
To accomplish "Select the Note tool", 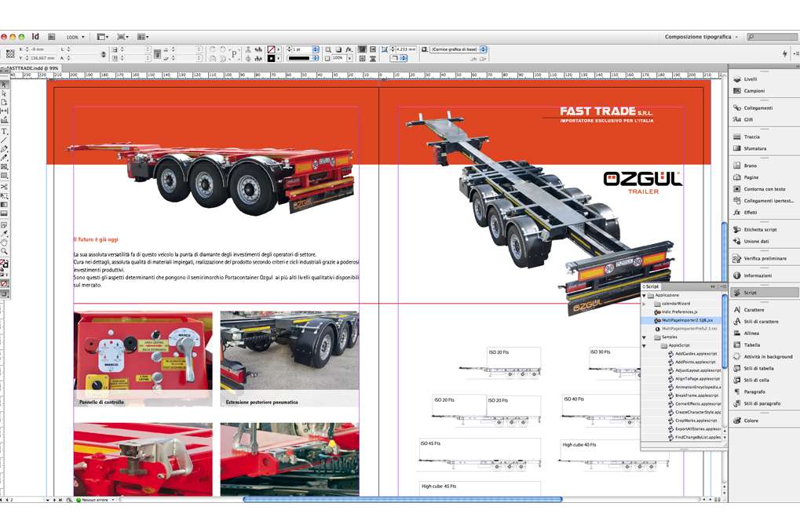I will click(4, 225).
